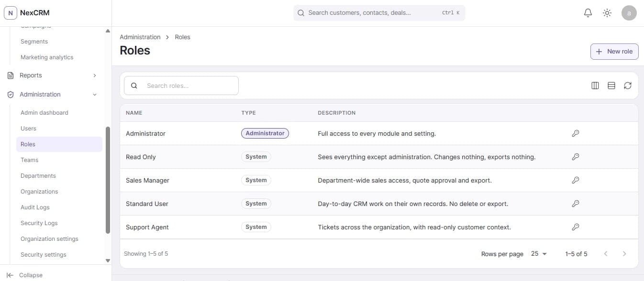Image resolution: width=644 pixels, height=281 pixels.
Task: Sort by NAME column header
Action: [134, 113]
